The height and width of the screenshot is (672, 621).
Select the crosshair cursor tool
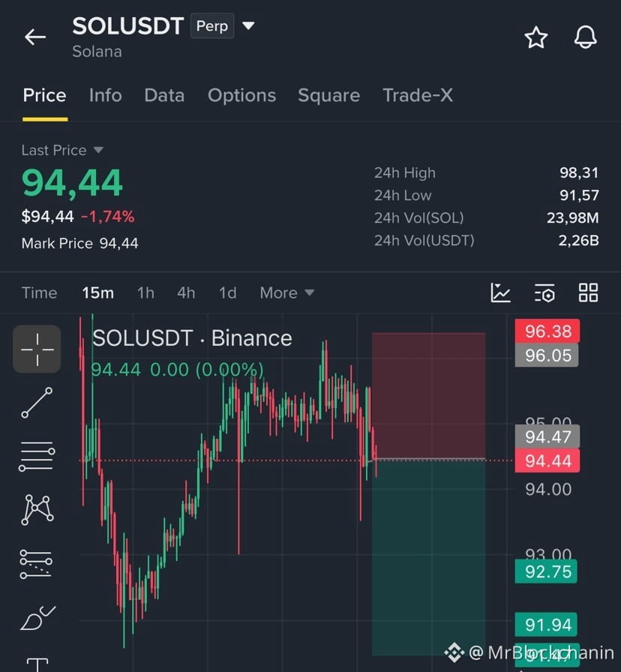click(x=37, y=349)
